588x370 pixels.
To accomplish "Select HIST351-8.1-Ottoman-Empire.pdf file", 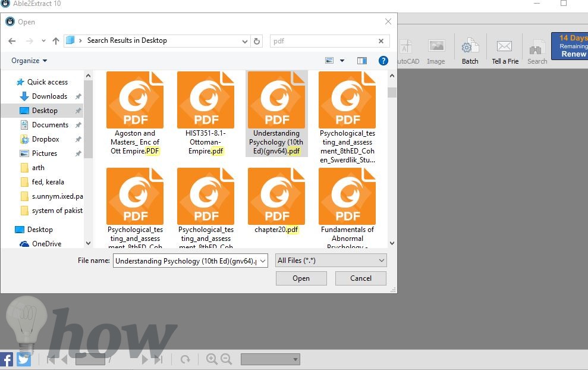I will pyautogui.click(x=206, y=114).
